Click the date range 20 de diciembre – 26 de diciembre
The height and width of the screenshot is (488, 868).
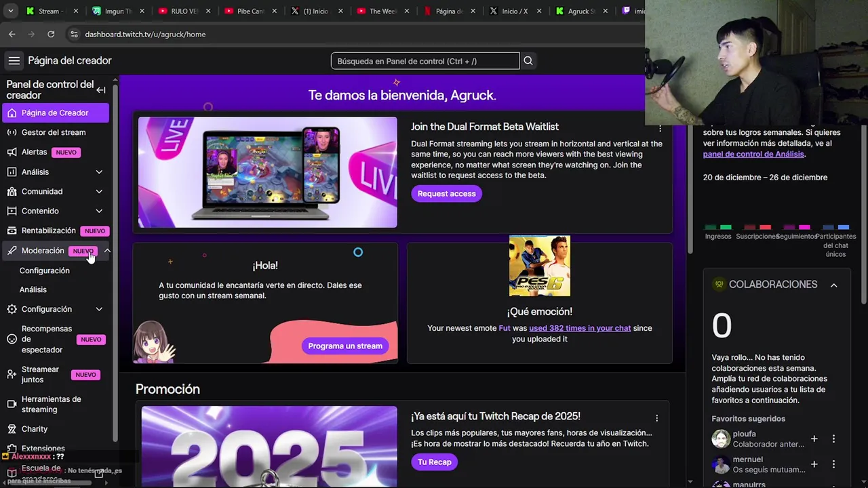765,178
